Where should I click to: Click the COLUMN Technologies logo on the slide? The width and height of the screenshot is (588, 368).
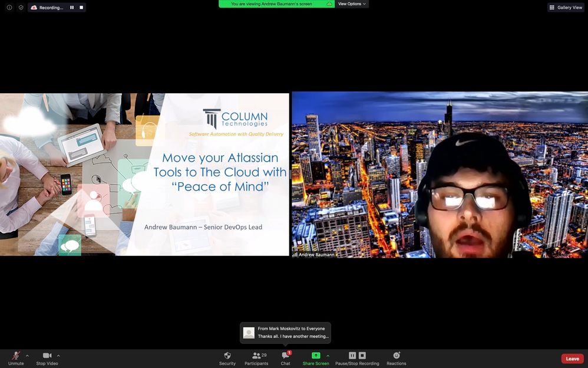tap(236, 119)
